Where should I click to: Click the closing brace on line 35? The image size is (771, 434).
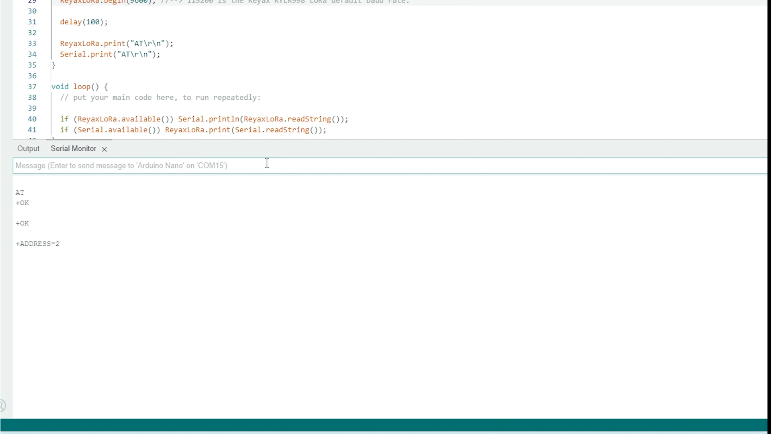(54, 65)
